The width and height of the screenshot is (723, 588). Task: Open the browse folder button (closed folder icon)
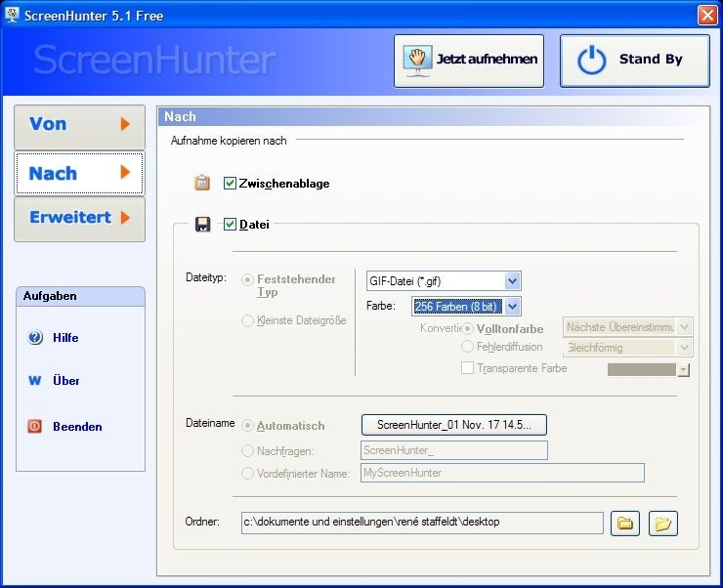point(624,524)
